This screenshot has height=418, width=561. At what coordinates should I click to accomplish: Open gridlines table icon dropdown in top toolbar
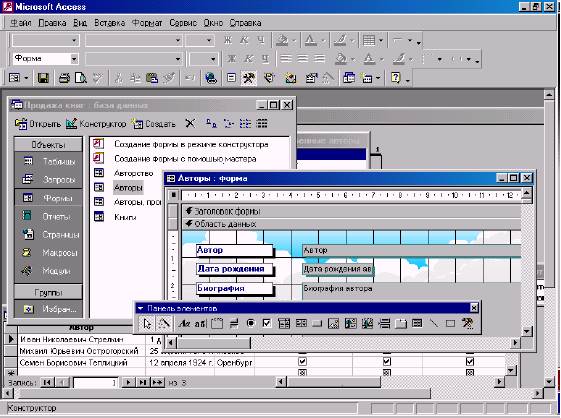381,40
